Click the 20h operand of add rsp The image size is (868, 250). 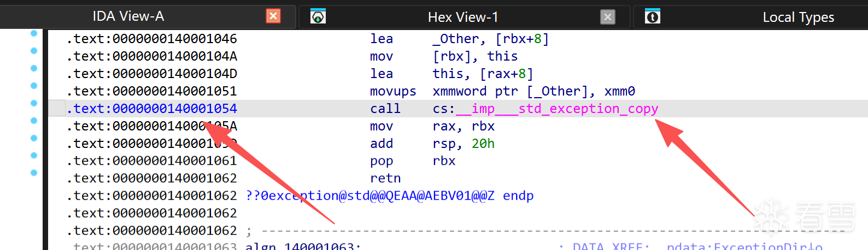(x=483, y=144)
